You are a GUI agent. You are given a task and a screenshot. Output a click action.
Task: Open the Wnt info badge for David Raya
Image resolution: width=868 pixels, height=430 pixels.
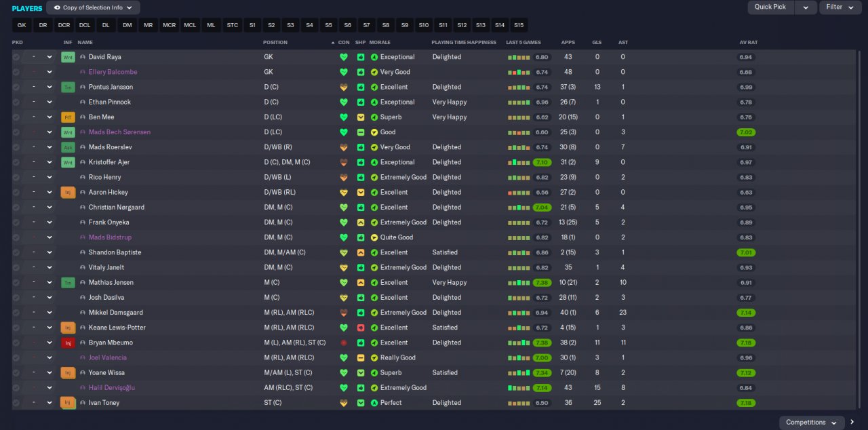point(68,57)
